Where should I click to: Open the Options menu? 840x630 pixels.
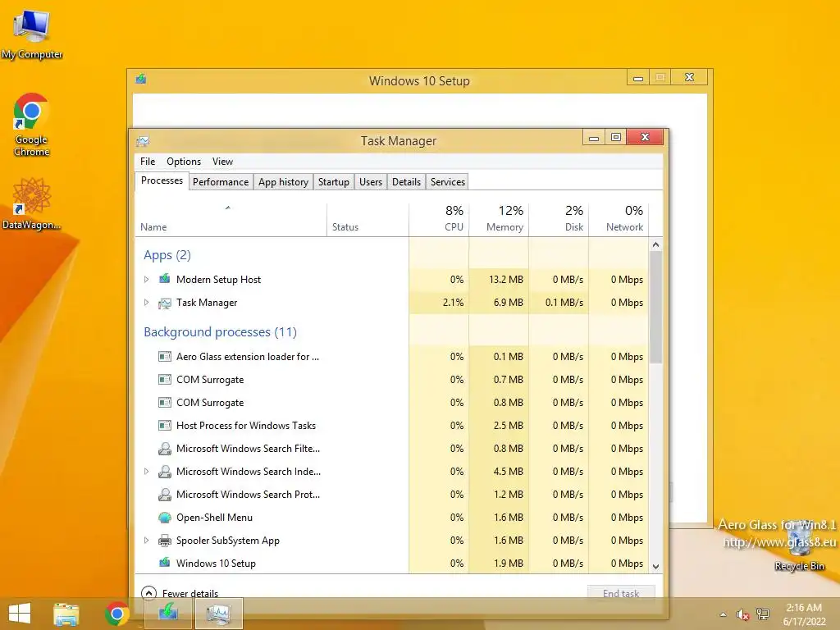coord(184,162)
